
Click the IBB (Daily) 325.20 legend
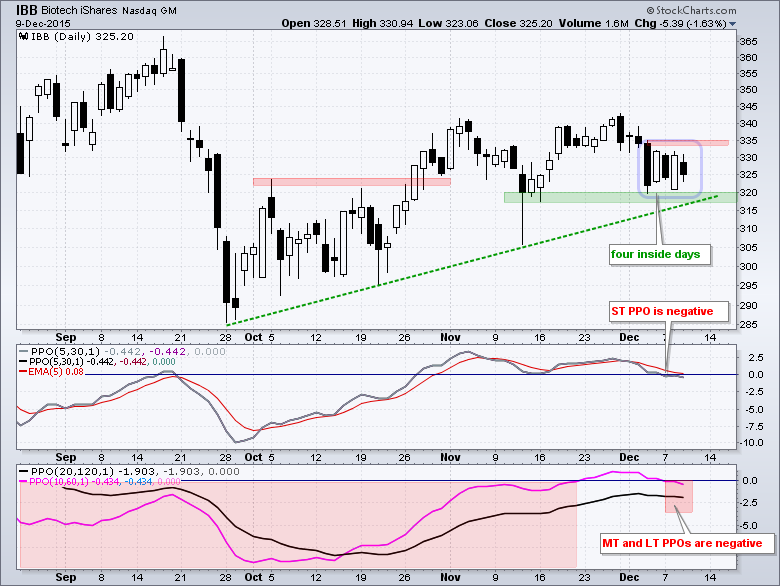(x=83, y=36)
